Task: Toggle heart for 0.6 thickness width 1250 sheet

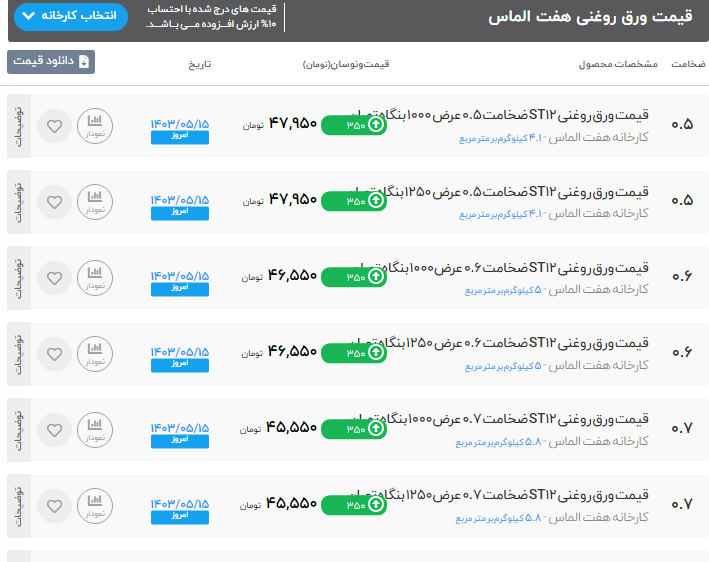Action: point(54,355)
